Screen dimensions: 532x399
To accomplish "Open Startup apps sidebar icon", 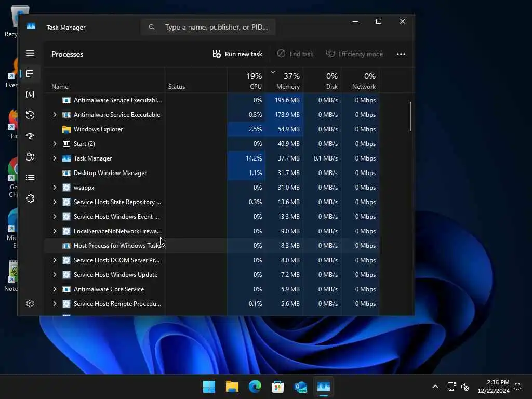I will tap(30, 136).
